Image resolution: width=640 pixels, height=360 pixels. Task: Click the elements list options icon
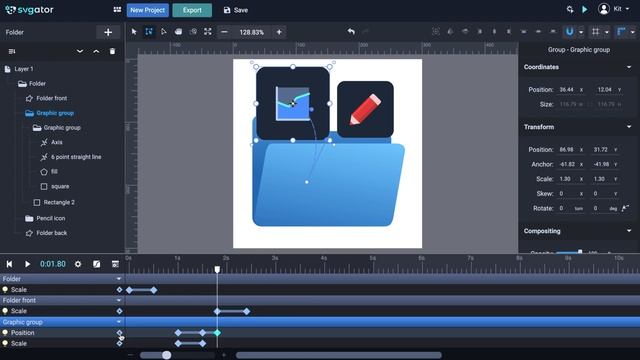coord(12,51)
